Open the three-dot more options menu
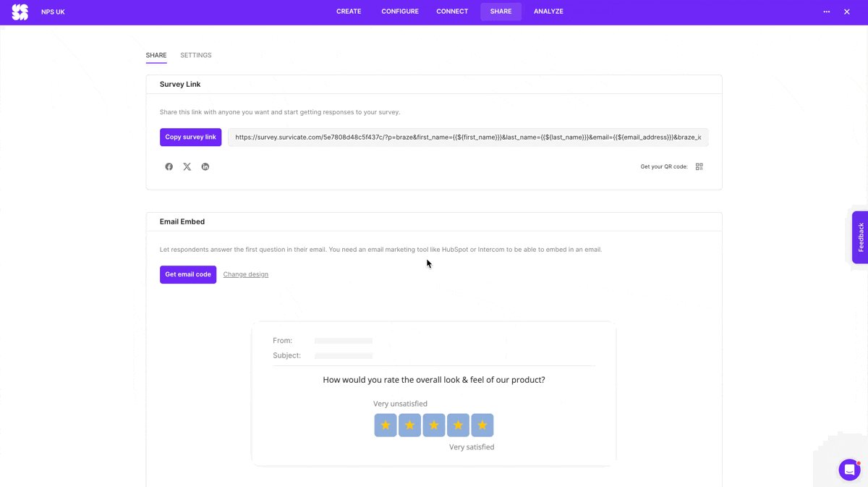This screenshot has height=487, width=868. click(x=826, y=11)
